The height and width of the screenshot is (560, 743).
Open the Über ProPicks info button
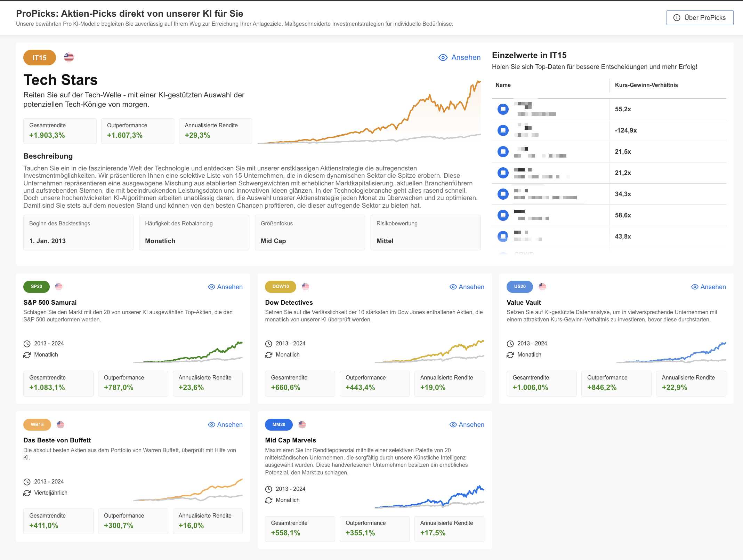[700, 18]
